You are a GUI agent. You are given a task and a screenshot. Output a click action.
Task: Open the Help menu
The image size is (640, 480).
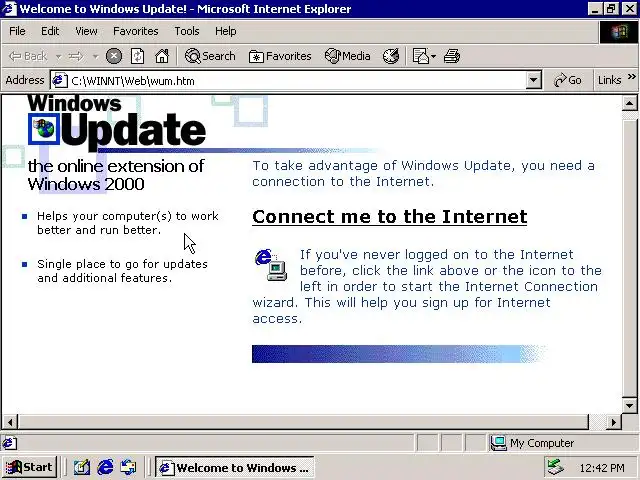(x=225, y=31)
